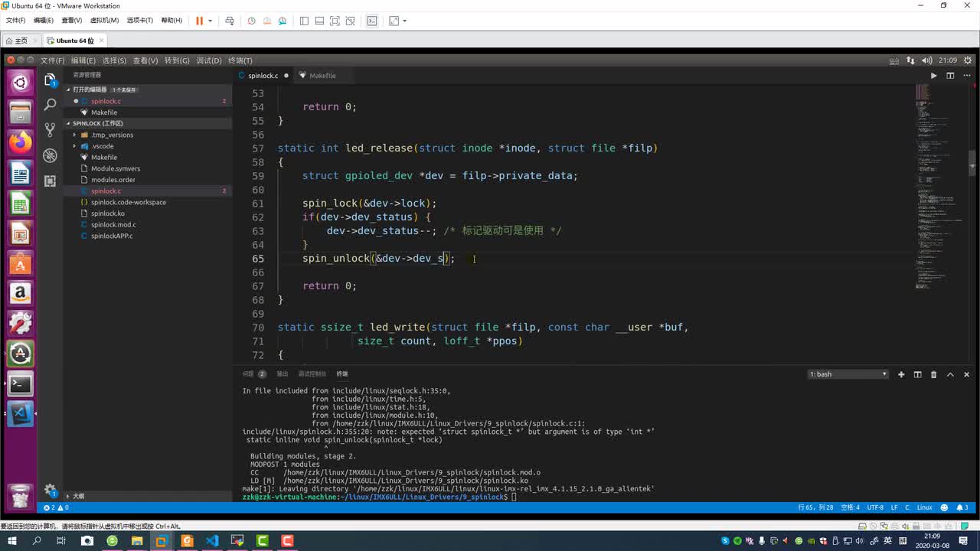The width and height of the screenshot is (980, 551).
Task: Open VMware power dropdown arrow
Action: click(210, 21)
